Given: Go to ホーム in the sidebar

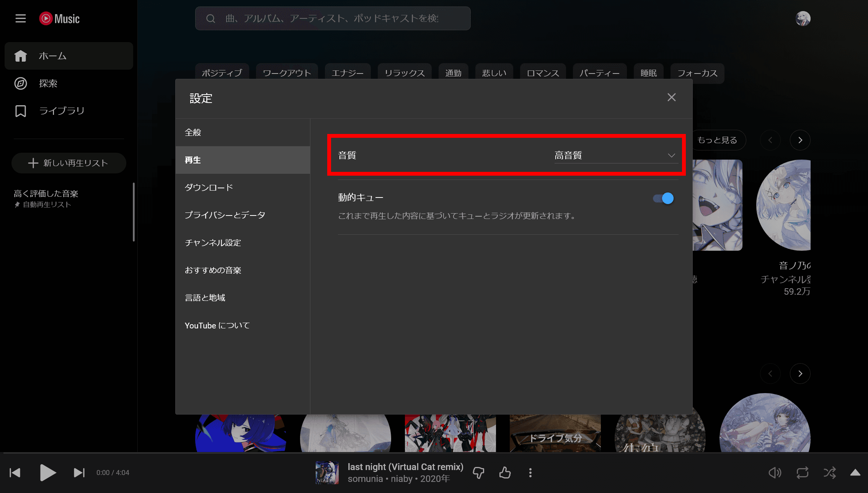Looking at the screenshot, I should coord(69,56).
